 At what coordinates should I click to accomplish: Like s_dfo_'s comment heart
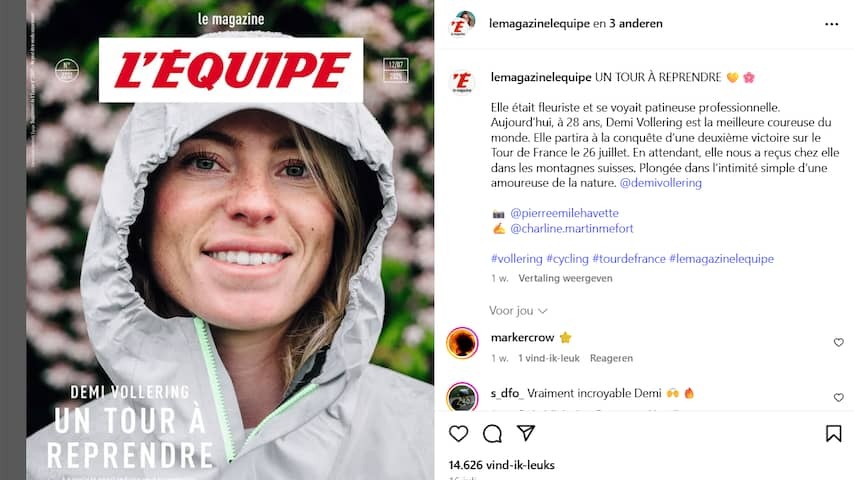[x=839, y=397]
